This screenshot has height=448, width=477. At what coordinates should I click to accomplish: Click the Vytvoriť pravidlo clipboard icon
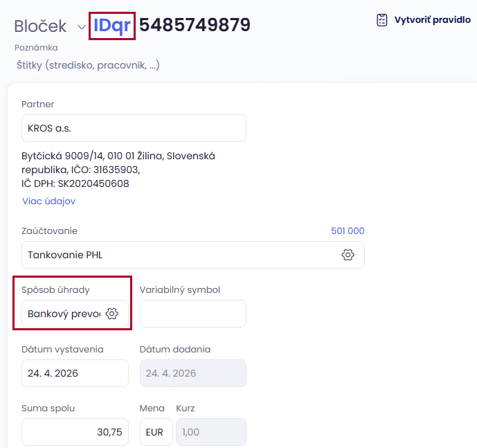click(x=382, y=20)
